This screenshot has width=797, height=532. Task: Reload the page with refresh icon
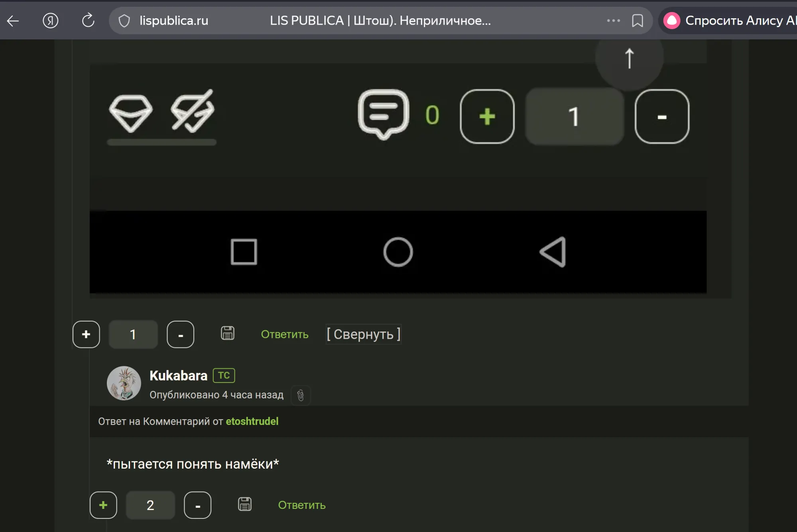click(88, 20)
